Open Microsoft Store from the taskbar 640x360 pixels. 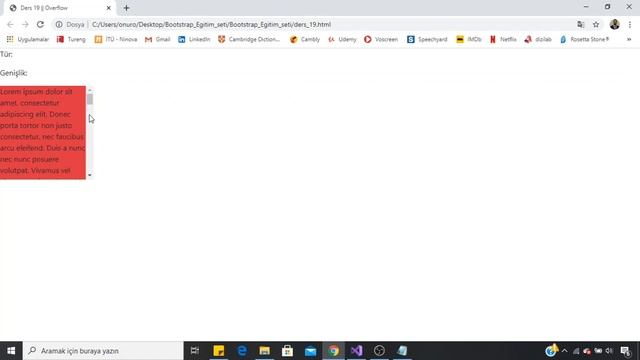tap(287, 351)
